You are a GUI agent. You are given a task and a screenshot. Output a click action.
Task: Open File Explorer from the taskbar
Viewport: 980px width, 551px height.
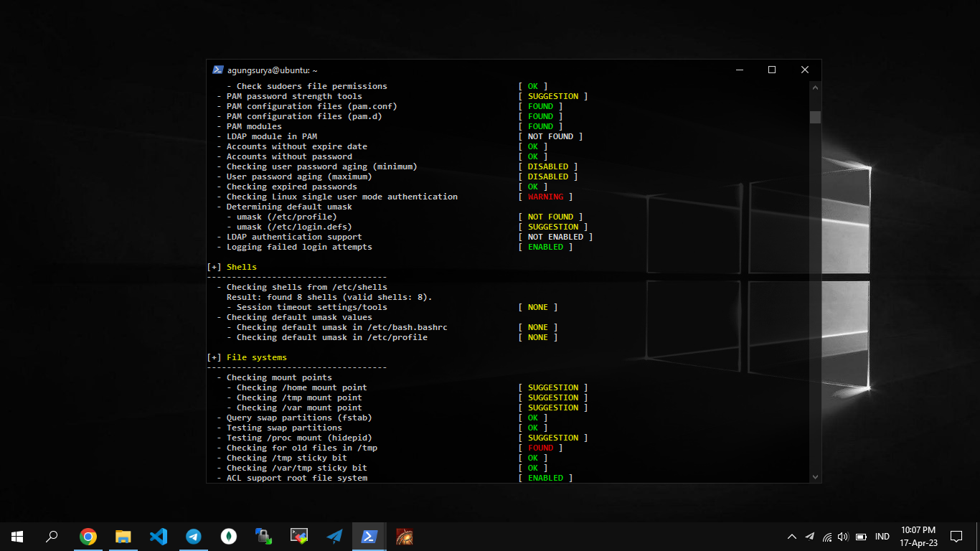123,536
